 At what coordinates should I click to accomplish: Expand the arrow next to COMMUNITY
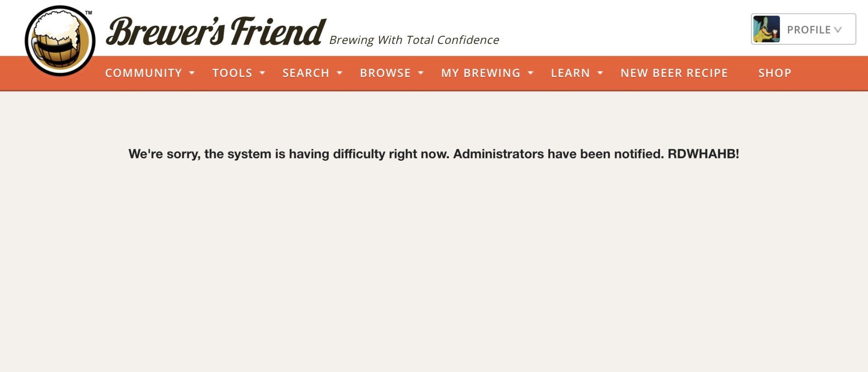192,73
